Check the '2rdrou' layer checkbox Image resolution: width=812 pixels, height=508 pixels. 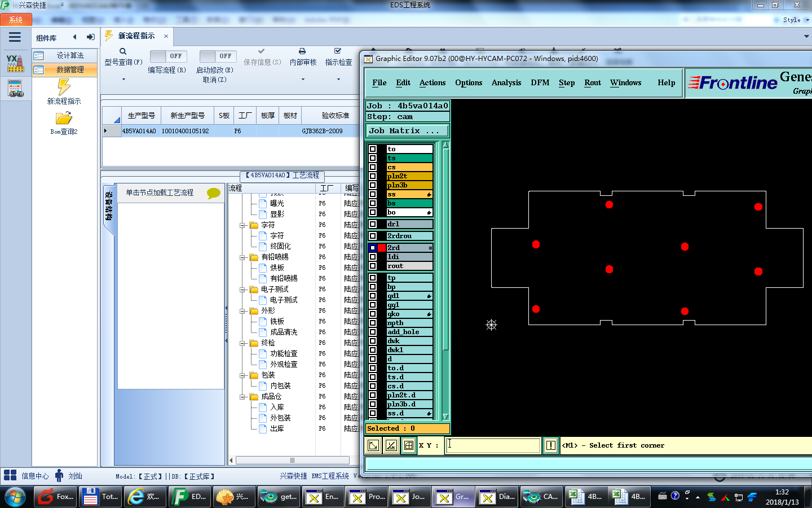pos(373,236)
